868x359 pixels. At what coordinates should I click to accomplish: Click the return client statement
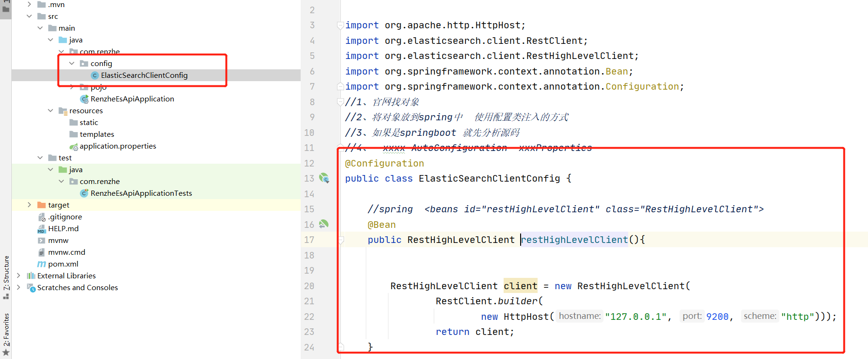[x=475, y=332]
